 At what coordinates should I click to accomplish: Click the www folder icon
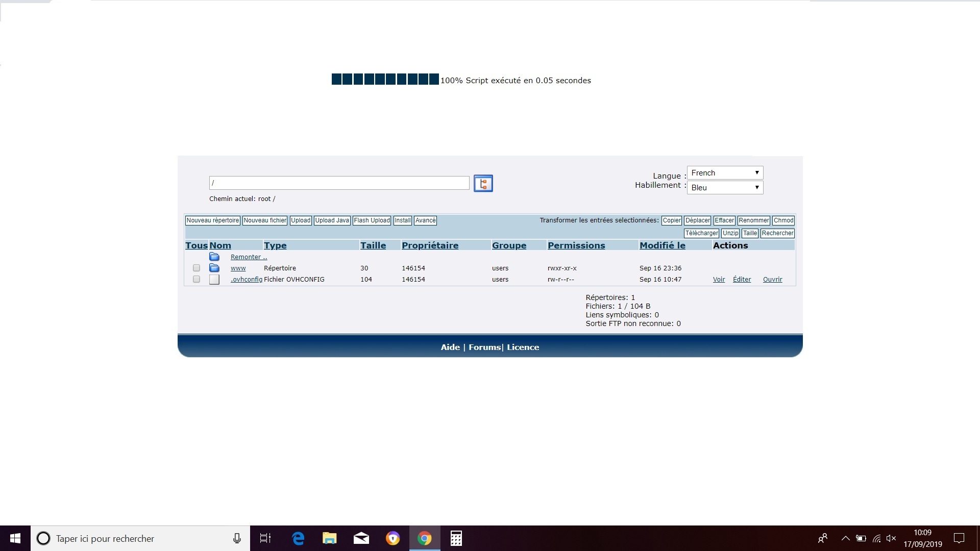pyautogui.click(x=214, y=268)
